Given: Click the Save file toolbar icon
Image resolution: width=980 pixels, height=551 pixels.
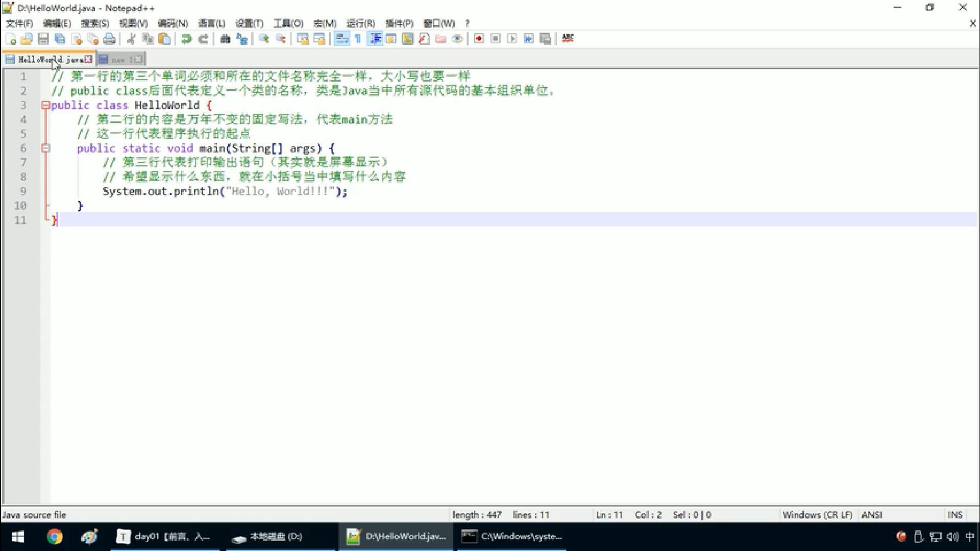Looking at the screenshot, I should [x=43, y=39].
